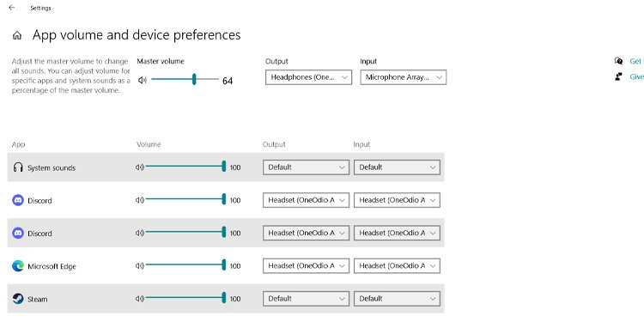The width and height of the screenshot is (644, 322).
Task: Mute Steam speaker icon
Action: pyautogui.click(x=140, y=299)
